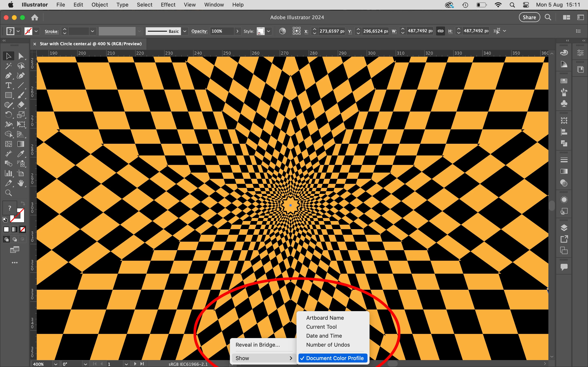Choose Number of Undos menu entry

(x=328, y=345)
